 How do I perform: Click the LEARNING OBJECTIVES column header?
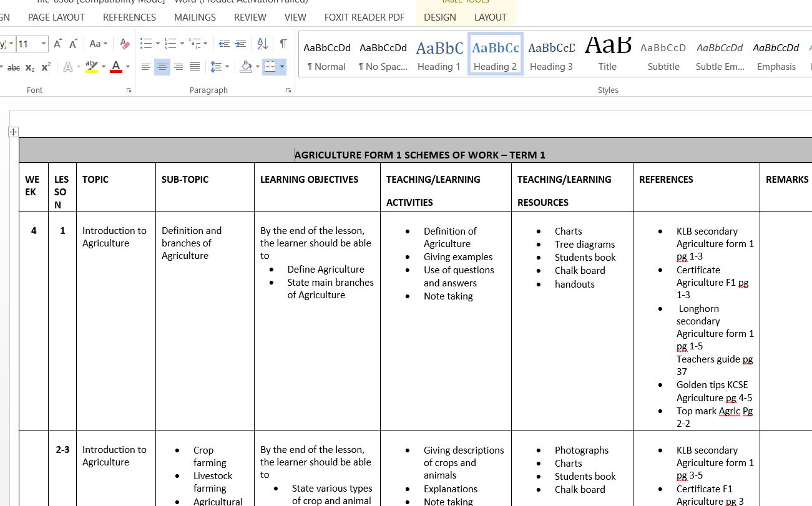tap(309, 180)
